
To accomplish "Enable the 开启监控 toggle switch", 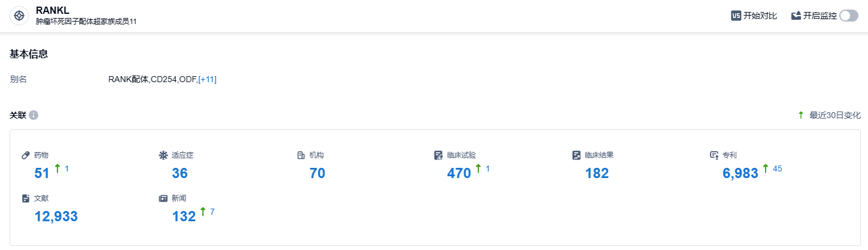I will click(848, 16).
